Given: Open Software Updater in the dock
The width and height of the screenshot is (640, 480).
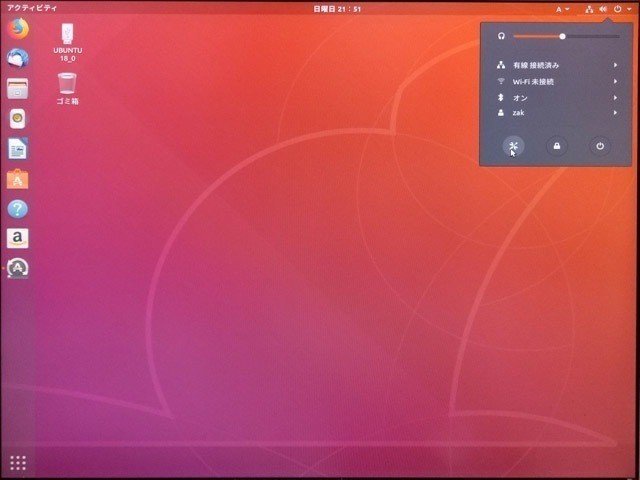Looking at the screenshot, I should 18,268.
